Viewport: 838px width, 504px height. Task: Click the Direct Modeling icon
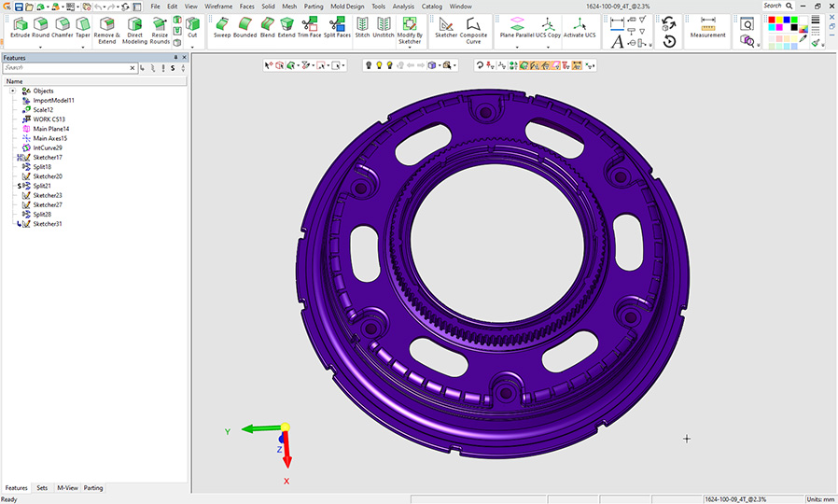click(135, 26)
